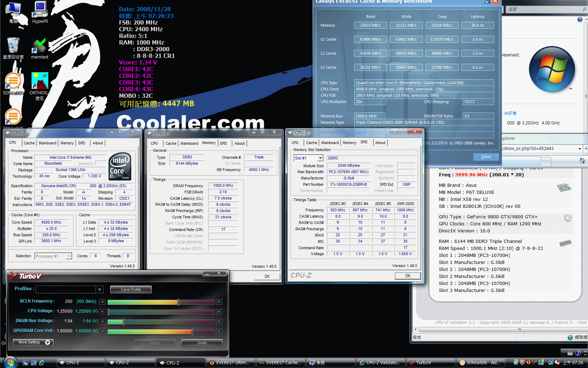This screenshot has width=588, height=368.
Task: Increase BCLK Frequency with TurboV right arrow
Action: click(x=219, y=302)
